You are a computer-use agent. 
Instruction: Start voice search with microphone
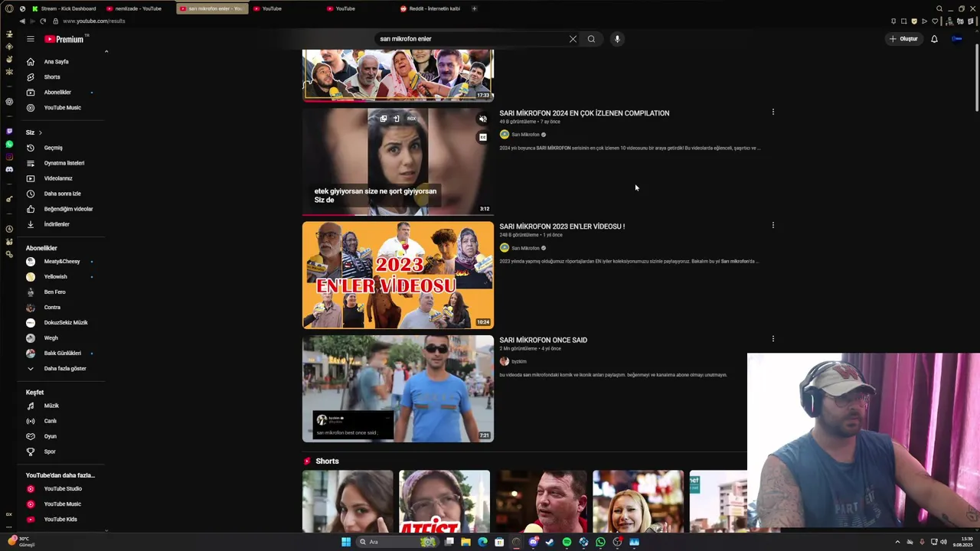[x=617, y=39]
